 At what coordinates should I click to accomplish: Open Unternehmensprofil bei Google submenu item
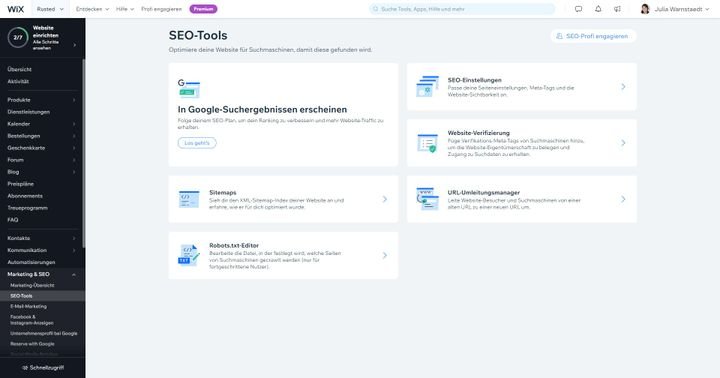44,333
